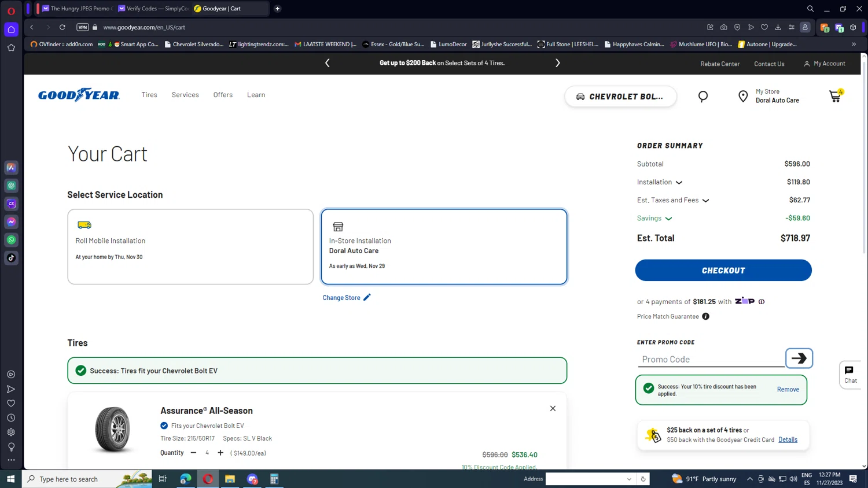Click the Windows taskbar search box
Viewport: 868px width, 488px height.
tap(87, 479)
